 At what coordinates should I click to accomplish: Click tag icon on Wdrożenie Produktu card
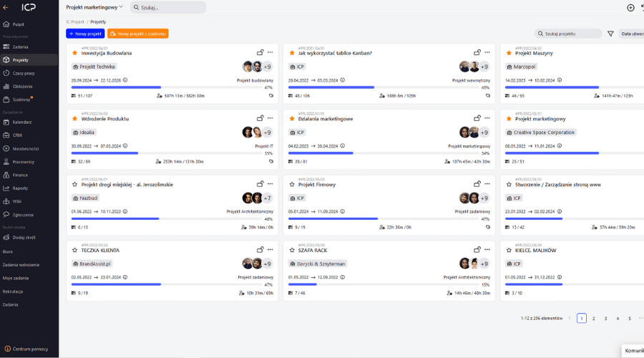click(x=271, y=162)
